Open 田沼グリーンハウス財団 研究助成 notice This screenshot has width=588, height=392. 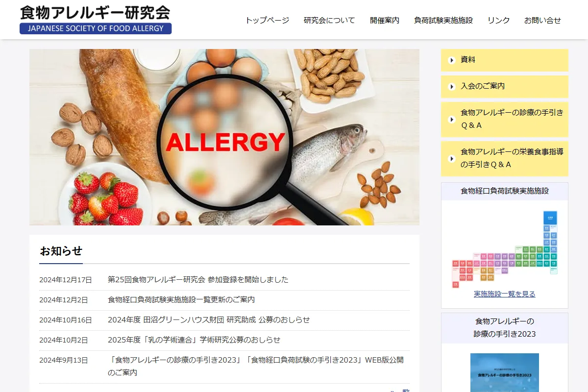(x=209, y=320)
